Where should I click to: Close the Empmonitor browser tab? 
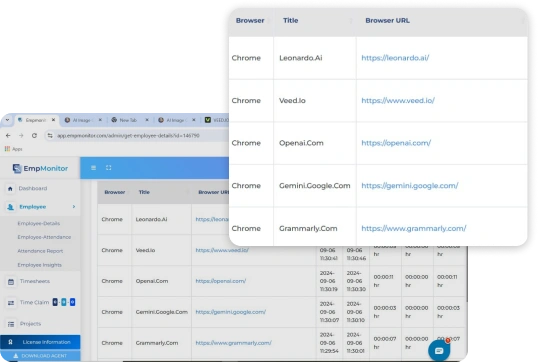(x=53, y=120)
